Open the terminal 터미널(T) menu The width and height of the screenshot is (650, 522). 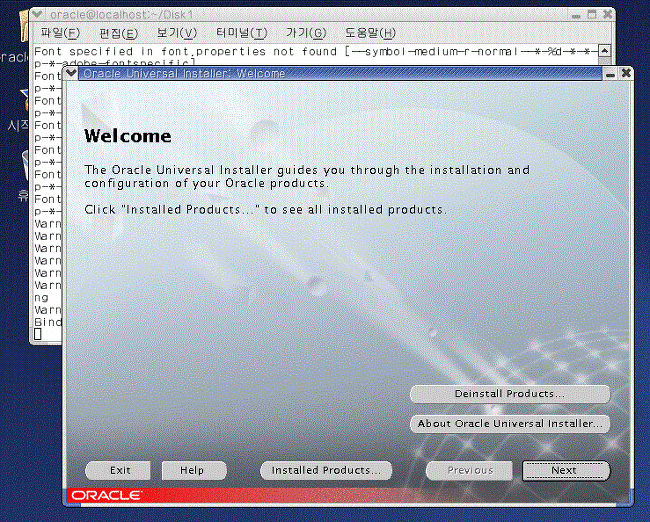242,33
